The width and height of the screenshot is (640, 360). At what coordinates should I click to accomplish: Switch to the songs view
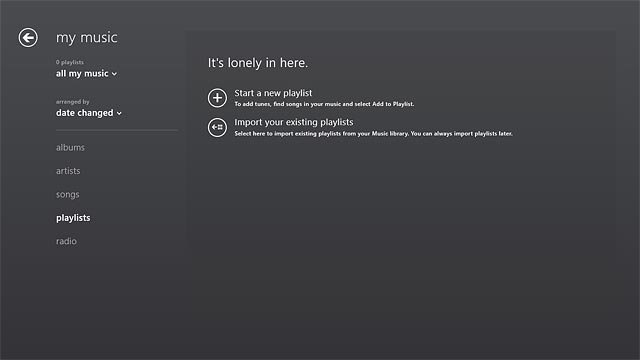pos(68,194)
